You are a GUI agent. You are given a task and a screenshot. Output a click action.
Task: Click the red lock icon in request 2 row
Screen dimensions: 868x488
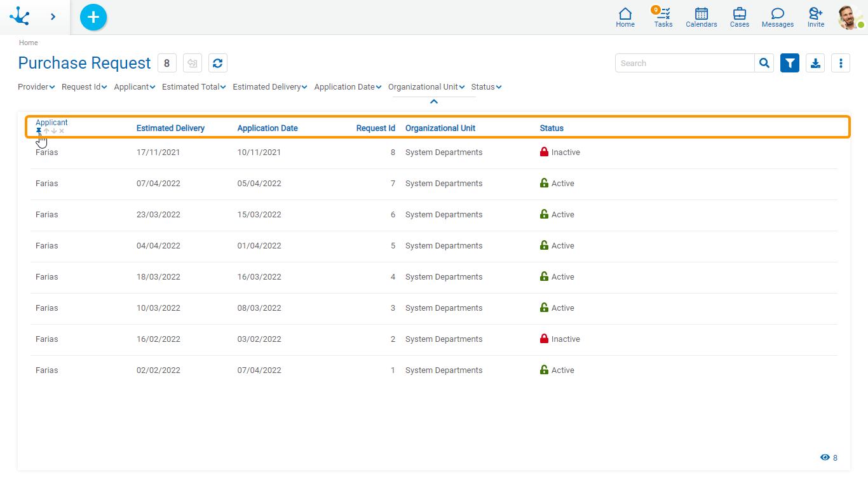point(544,339)
